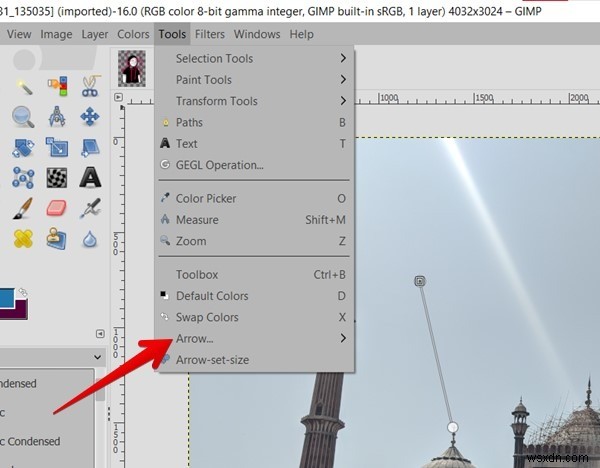
Task: Select the Handle Transform tool
Action: [23, 178]
